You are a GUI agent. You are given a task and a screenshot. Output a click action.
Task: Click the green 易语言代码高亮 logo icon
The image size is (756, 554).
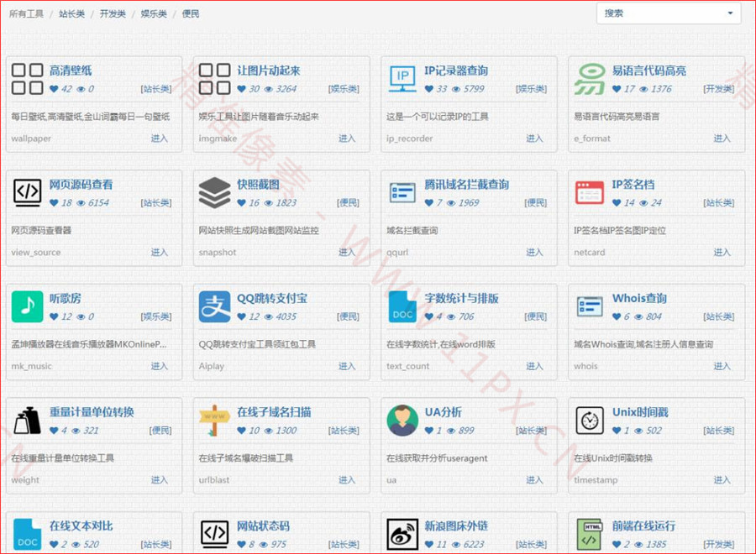click(x=590, y=79)
